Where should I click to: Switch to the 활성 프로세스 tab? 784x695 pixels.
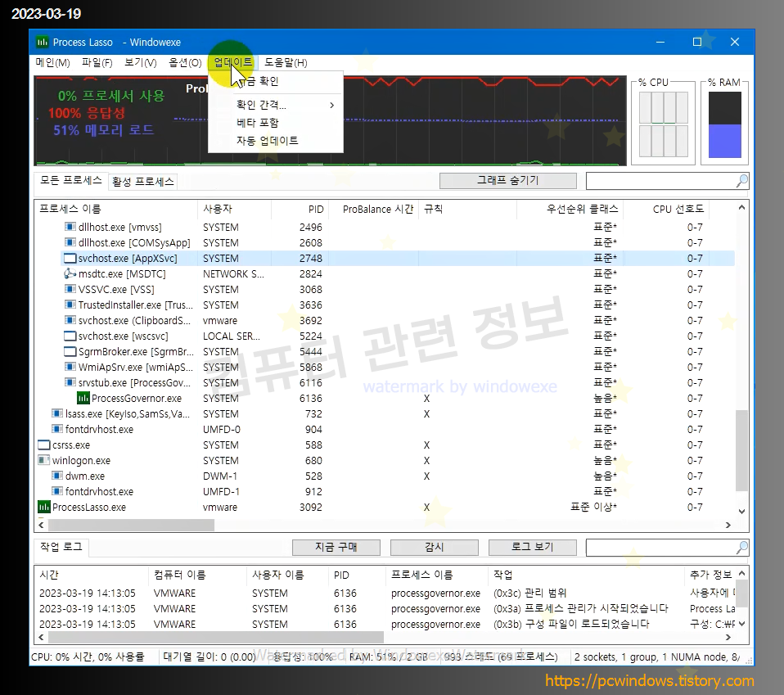coord(143,182)
